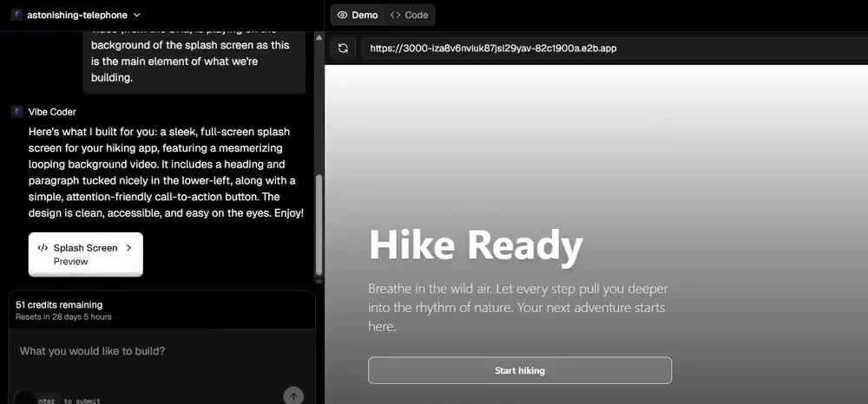Click the 'Breathe in the wild air' paragraph

click(x=517, y=308)
